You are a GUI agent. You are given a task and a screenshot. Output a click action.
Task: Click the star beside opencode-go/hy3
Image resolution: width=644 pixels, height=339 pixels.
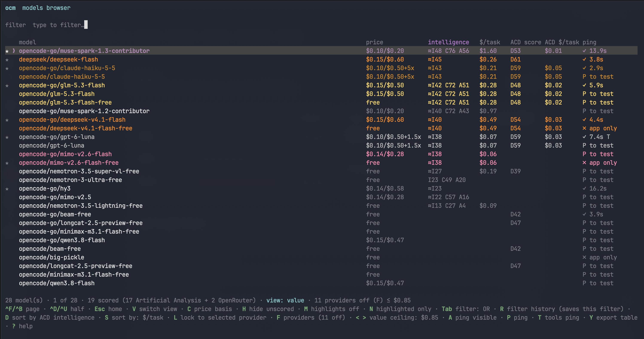coord(7,189)
